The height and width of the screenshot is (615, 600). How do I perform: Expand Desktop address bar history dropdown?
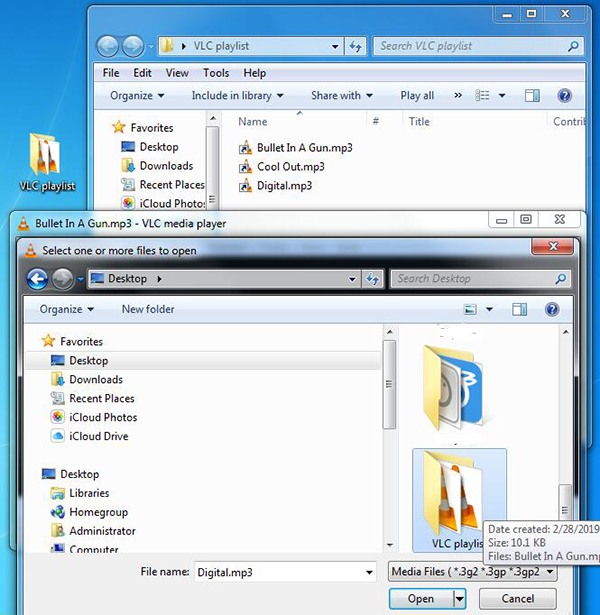pos(352,279)
